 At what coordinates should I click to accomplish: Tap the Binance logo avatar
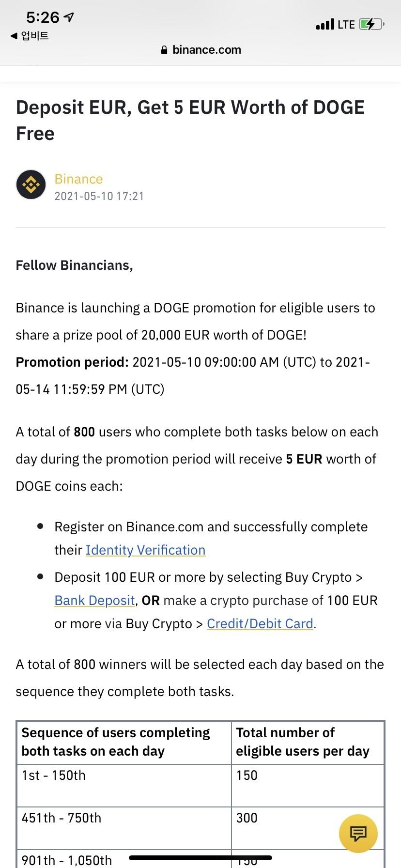31,185
